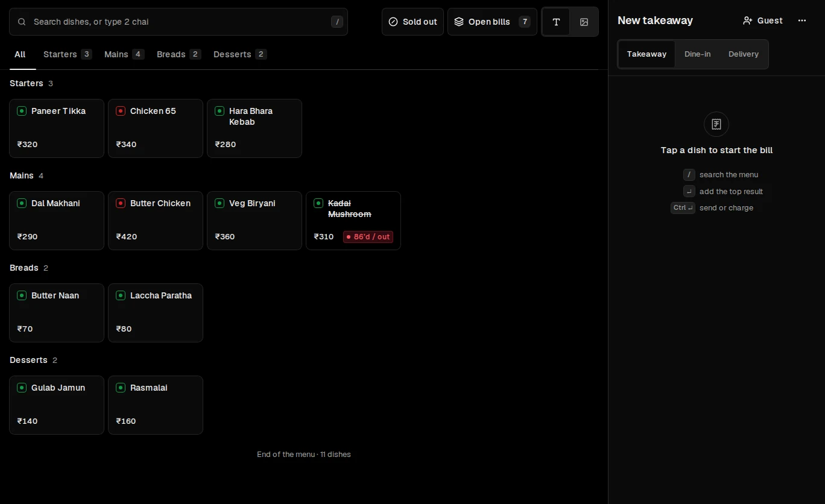Add Veg Biryani to the bill
Image resolution: width=825 pixels, height=504 pixels.
pyautogui.click(x=254, y=221)
